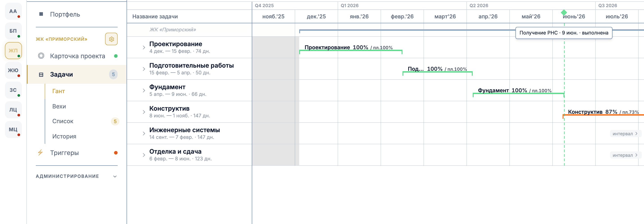
Task: Switch to the Вехи view
Action: tap(59, 106)
